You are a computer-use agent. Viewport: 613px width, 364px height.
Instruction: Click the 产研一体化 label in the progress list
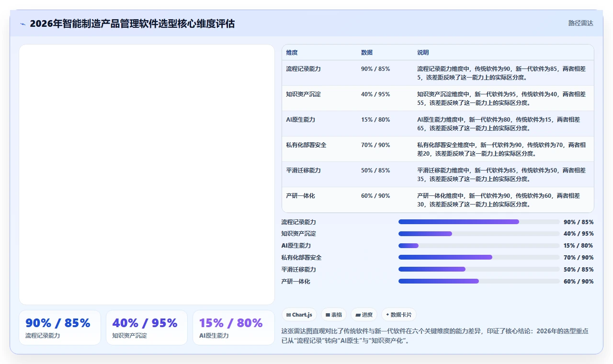(295, 281)
